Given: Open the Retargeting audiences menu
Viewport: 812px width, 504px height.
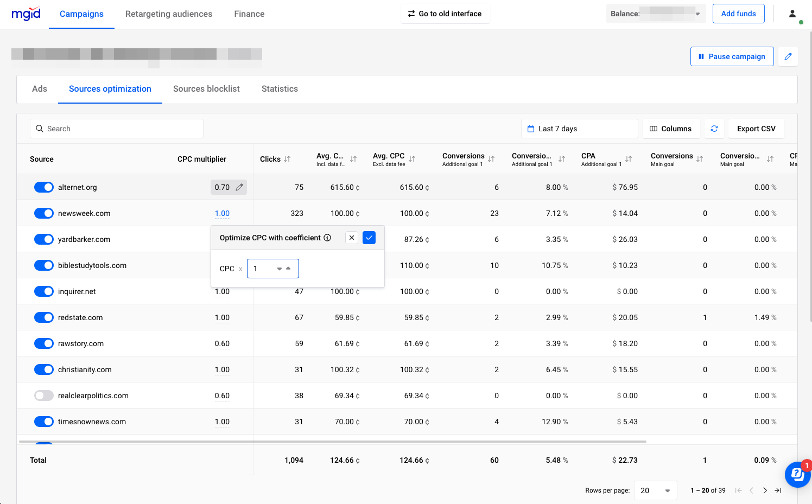Looking at the screenshot, I should 169,14.
